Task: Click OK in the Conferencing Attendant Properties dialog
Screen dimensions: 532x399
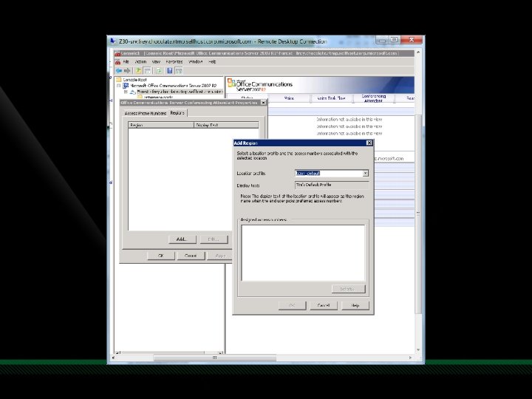Action: pos(161,256)
